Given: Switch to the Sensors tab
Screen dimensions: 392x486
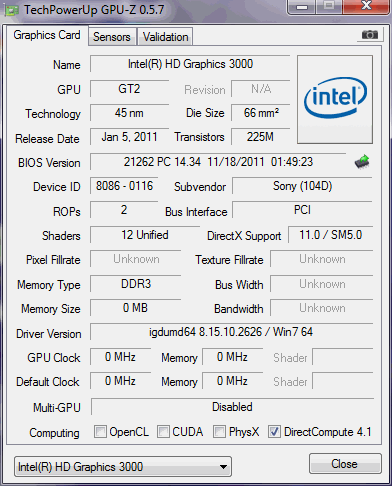Looking at the screenshot, I should [112, 37].
